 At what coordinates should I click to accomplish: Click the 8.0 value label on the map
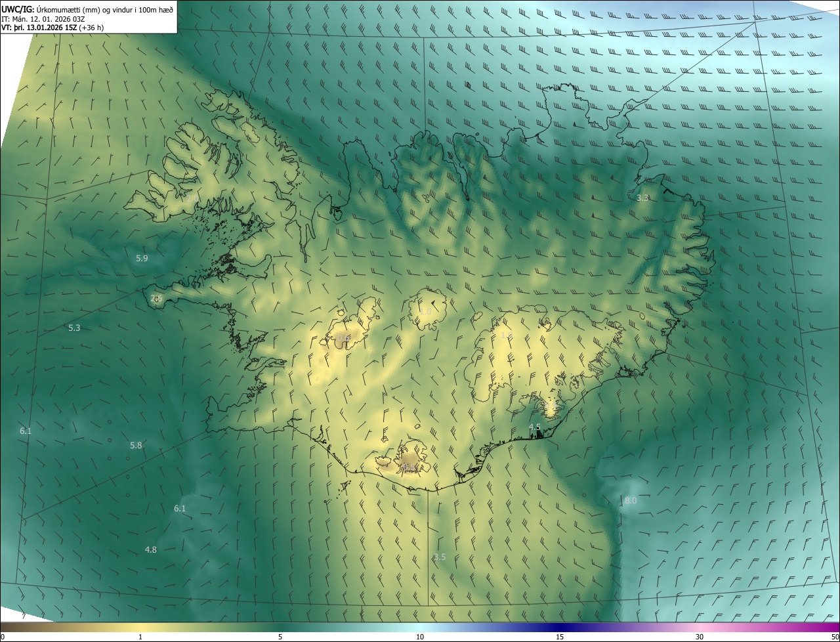[631, 500]
